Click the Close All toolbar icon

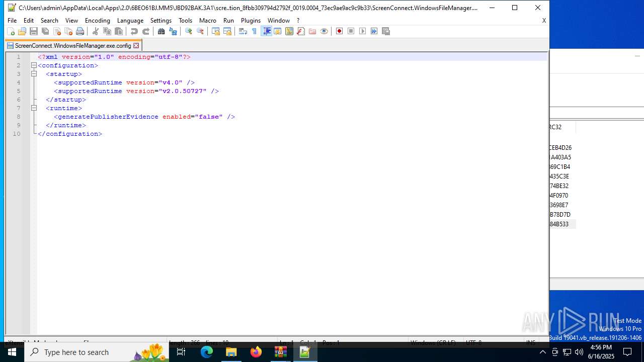point(68,31)
